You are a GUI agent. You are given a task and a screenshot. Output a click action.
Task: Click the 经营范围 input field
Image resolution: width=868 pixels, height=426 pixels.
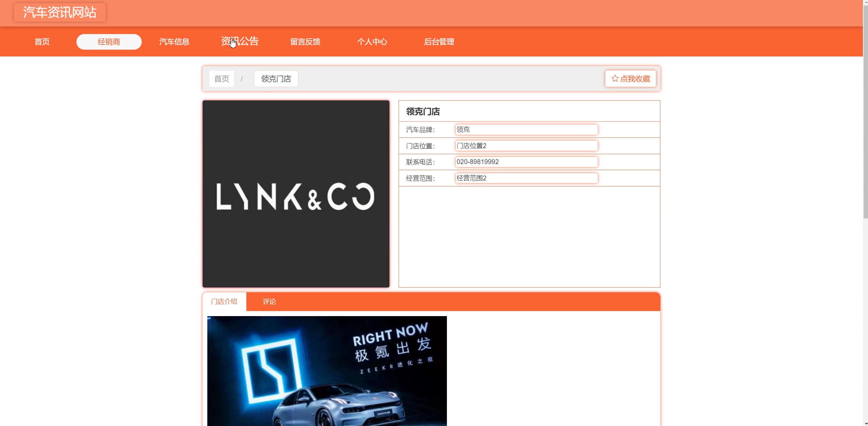point(526,178)
